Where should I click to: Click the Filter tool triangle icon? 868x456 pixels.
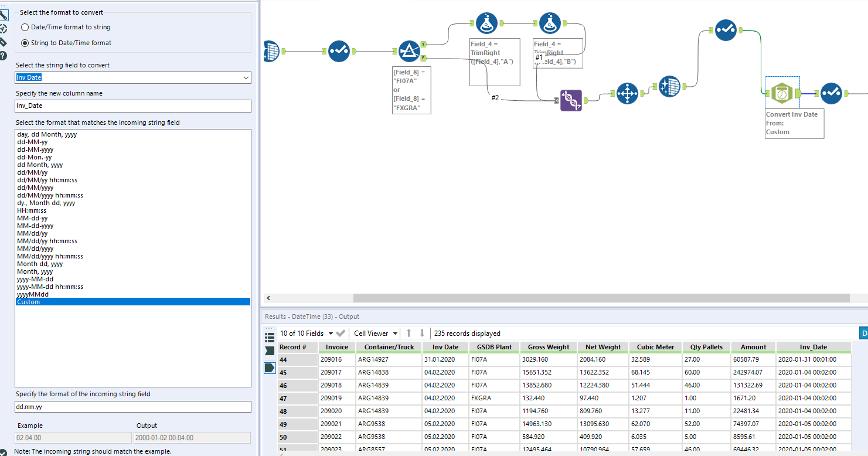tap(409, 51)
